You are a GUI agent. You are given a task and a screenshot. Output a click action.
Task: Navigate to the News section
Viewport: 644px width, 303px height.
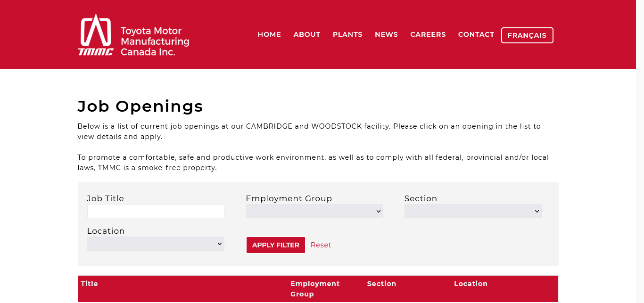click(x=386, y=34)
